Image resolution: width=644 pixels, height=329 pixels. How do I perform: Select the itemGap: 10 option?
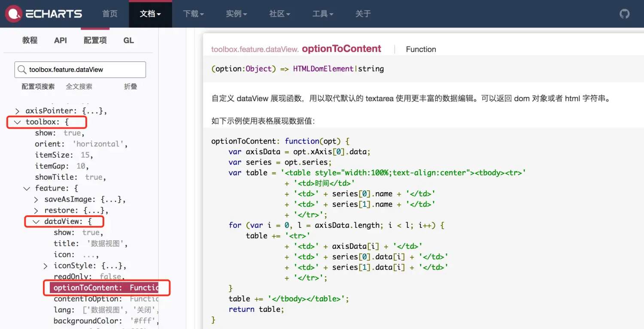pyautogui.click(x=62, y=166)
